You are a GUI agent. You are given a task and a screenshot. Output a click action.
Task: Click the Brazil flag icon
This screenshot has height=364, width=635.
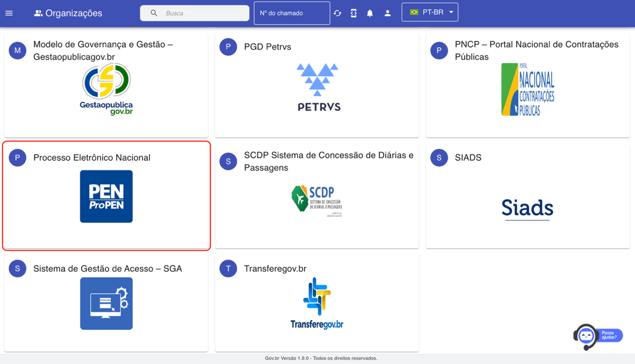pos(414,12)
